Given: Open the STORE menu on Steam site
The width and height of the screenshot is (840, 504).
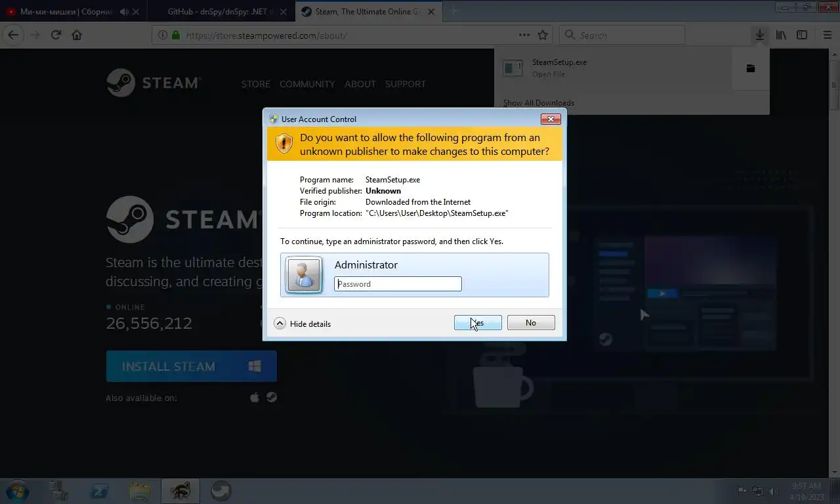Looking at the screenshot, I should [256, 84].
